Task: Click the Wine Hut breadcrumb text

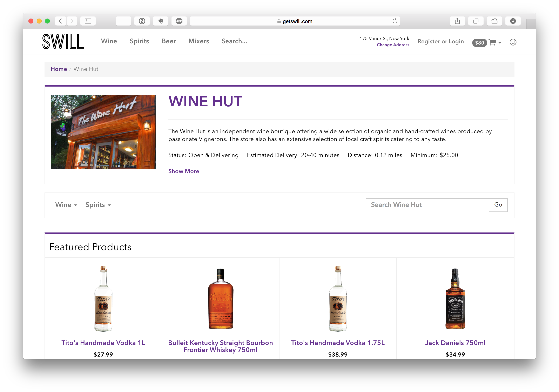Action: pyautogui.click(x=86, y=69)
